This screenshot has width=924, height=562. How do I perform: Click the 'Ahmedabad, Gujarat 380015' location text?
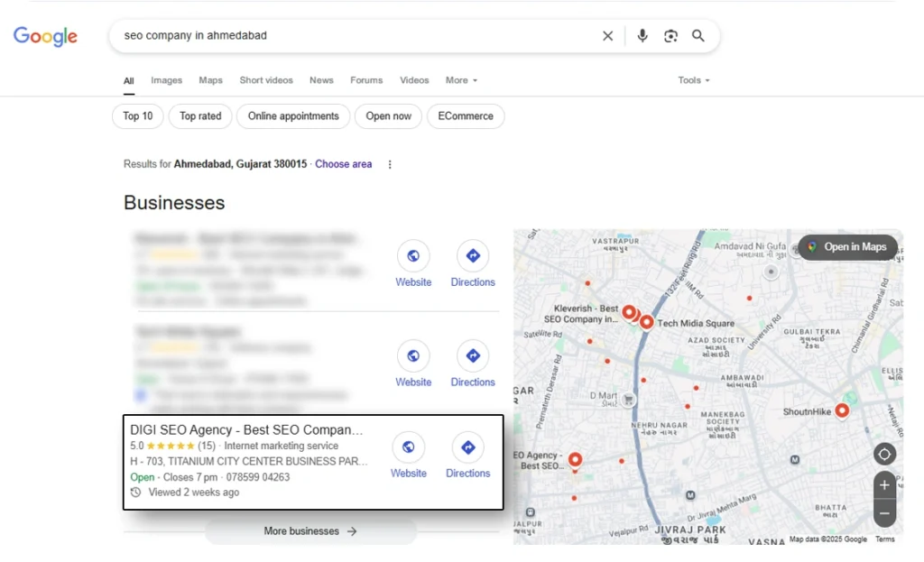[x=240, y=164]
